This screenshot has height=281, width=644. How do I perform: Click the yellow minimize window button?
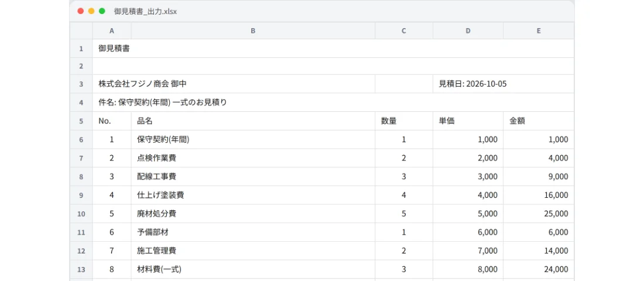(91, 11)
